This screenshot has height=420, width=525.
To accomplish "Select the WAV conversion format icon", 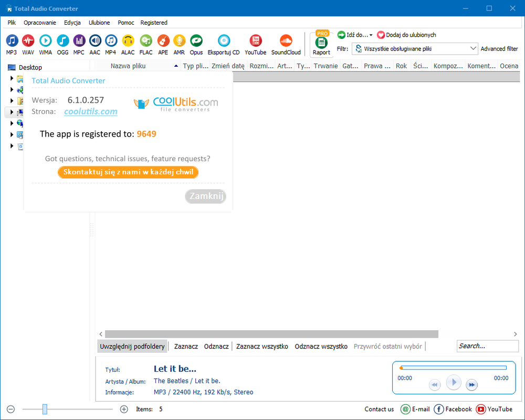I will pos(28,45).
